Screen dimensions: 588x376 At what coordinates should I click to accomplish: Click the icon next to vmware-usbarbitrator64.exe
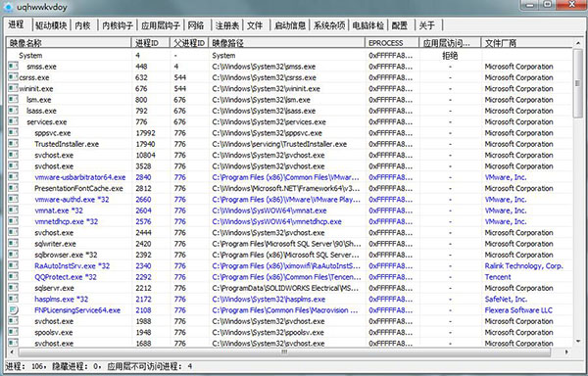[13, 177]
